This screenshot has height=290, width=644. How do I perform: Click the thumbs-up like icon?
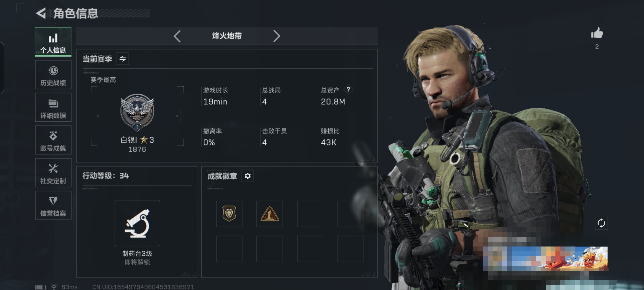(x=597, y=34)
